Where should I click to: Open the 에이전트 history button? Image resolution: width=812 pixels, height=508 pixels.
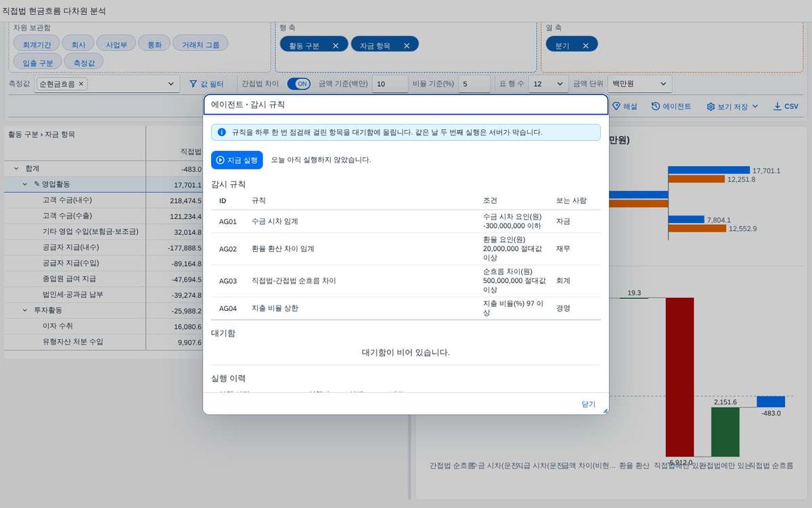[x=671, y=106]
